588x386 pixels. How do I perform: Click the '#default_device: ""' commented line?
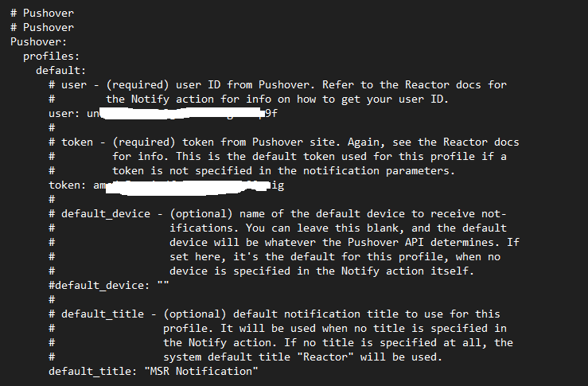[109, 285]
